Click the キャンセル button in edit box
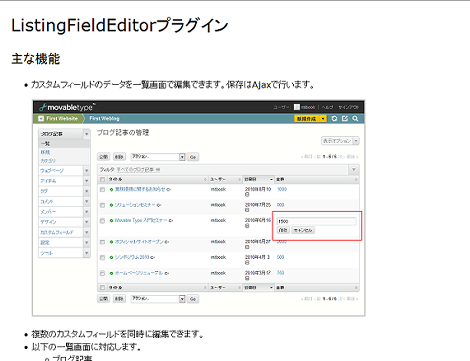The height and width of the screenshot is (361, 470). pos(303,230)
